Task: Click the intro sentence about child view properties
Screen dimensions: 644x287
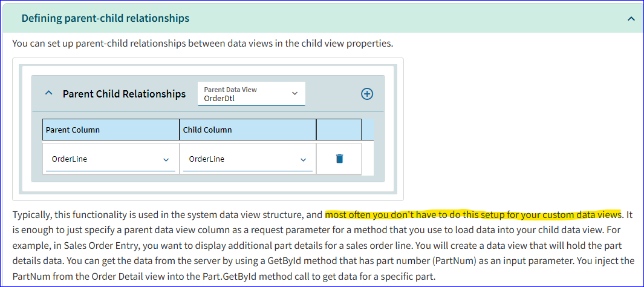Action: click(x=203, y=43)
